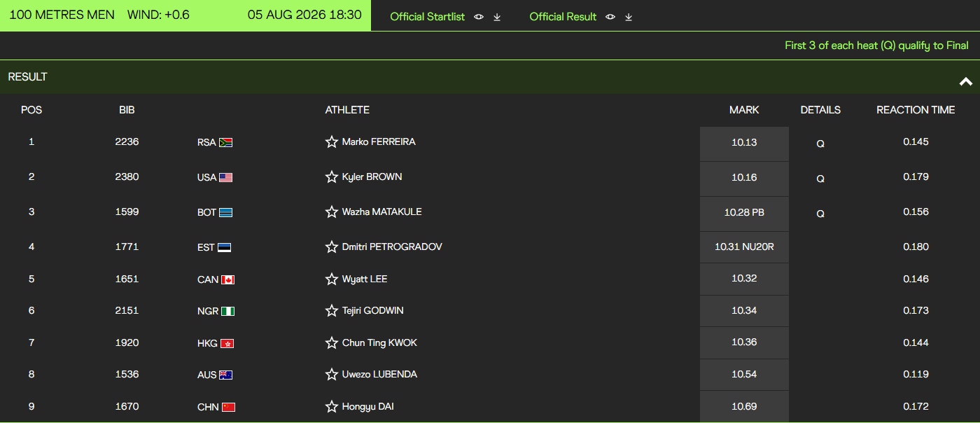
Task: Click NGR flag icon
Action: coord(227,312)
